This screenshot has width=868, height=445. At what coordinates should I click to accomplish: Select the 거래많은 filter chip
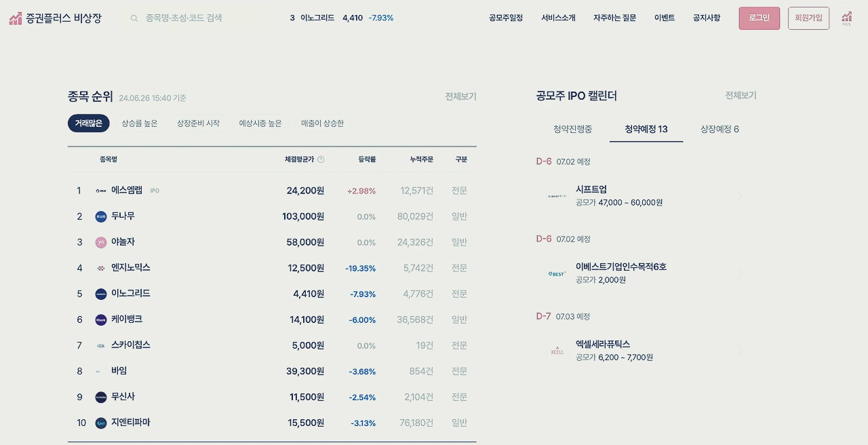(x=89, y=123)
